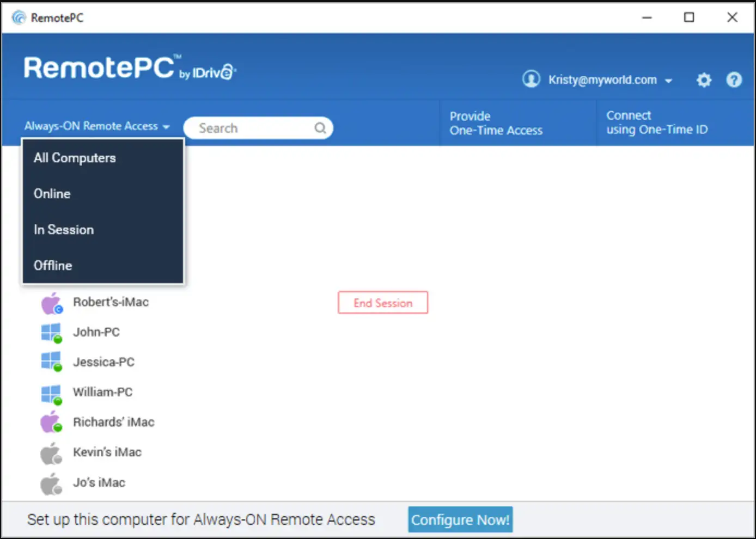Viewport: 756px width, 539px height.
Task: Open the Kristy@myworld.com account dropdown
Action: 611,80
